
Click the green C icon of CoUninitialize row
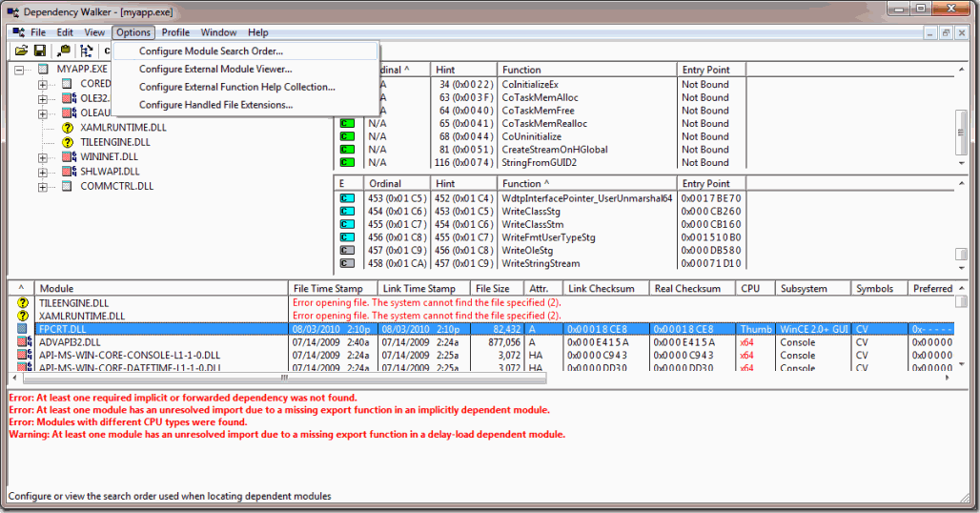[x=347, y=136]
